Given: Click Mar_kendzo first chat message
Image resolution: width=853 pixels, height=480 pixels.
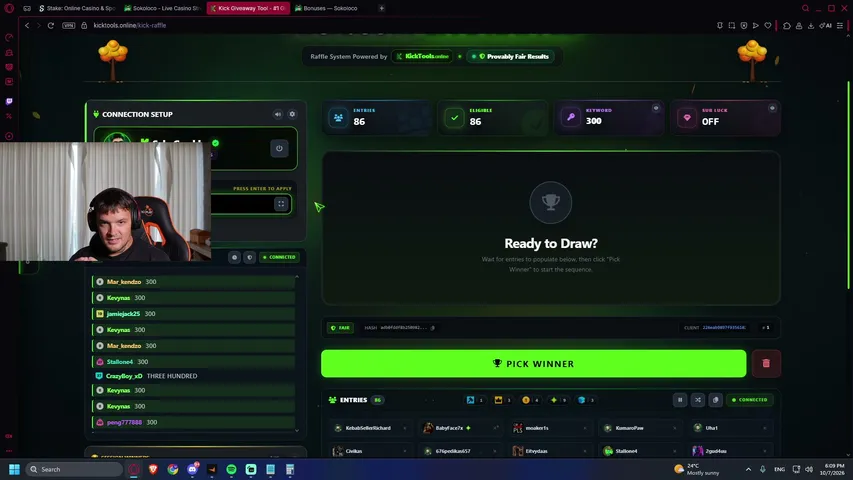Looking at the screenshot, I should (193, 282).
